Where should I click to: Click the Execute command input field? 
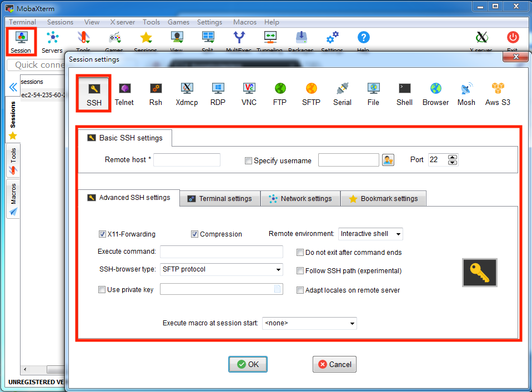222,252
